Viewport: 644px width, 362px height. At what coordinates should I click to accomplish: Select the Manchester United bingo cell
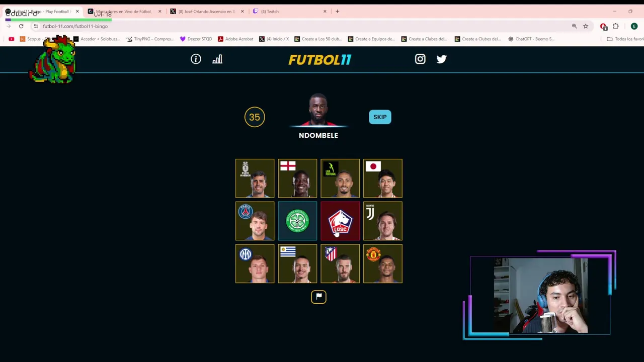(383, 264)
